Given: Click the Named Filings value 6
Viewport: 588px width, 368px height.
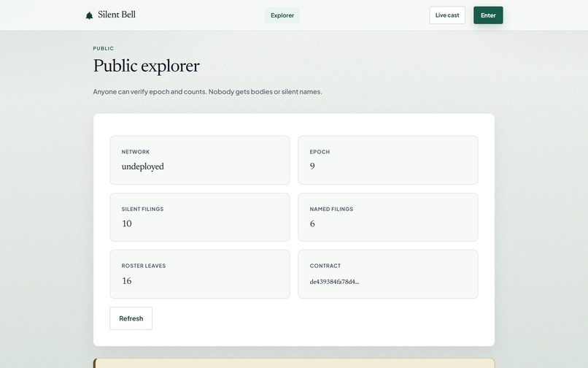Looking at the screenshot, I should 312,224.
